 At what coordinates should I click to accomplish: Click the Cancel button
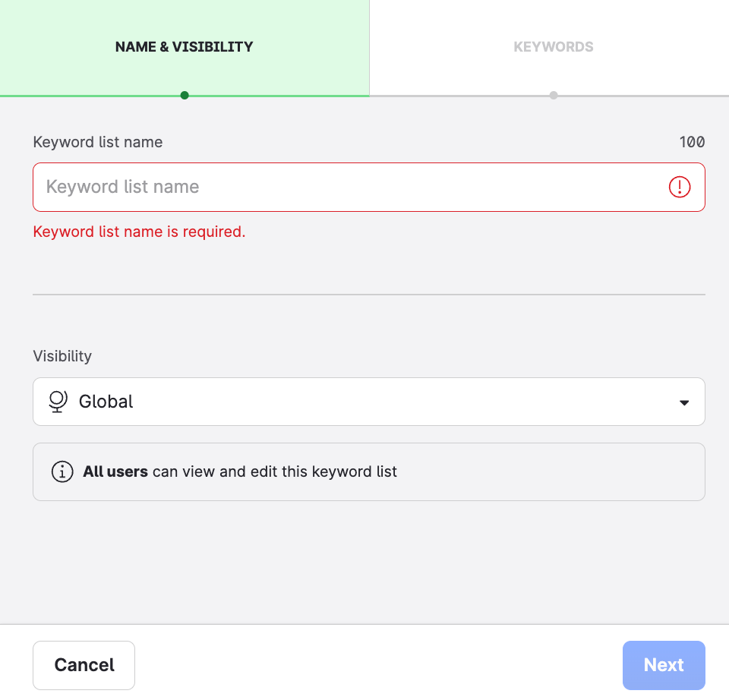[84, 665]
